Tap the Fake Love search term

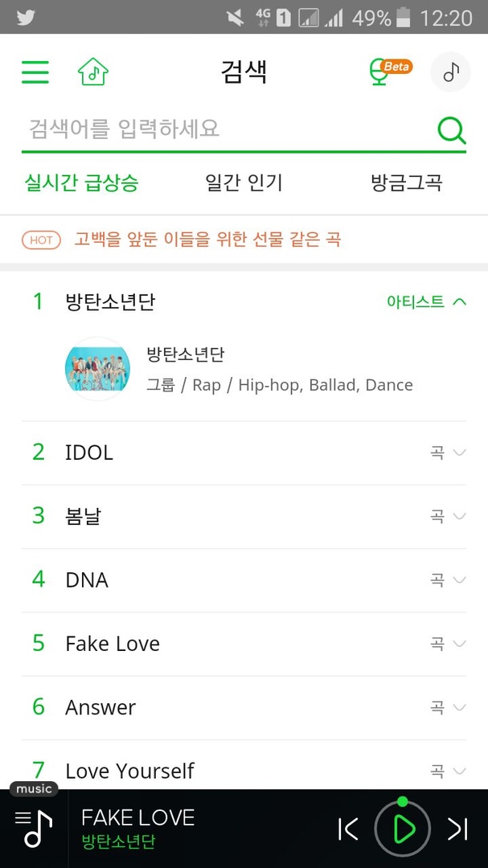pos(113,644)
